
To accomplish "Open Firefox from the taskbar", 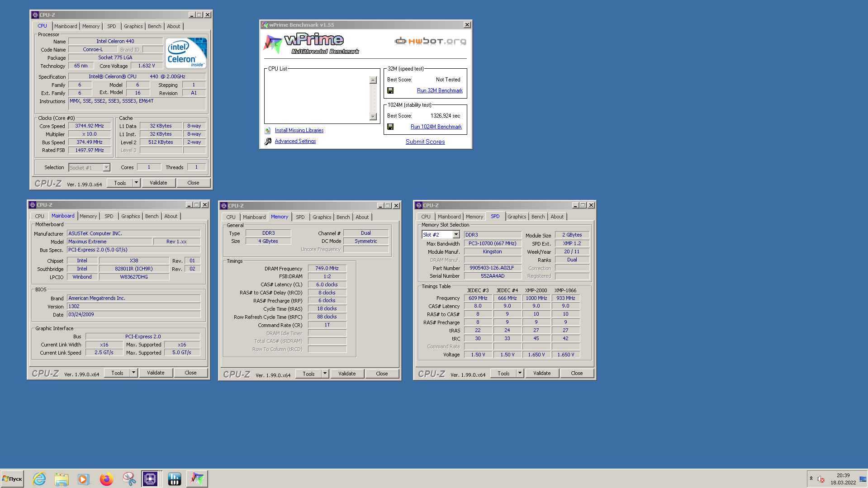I will pos(106,479).
